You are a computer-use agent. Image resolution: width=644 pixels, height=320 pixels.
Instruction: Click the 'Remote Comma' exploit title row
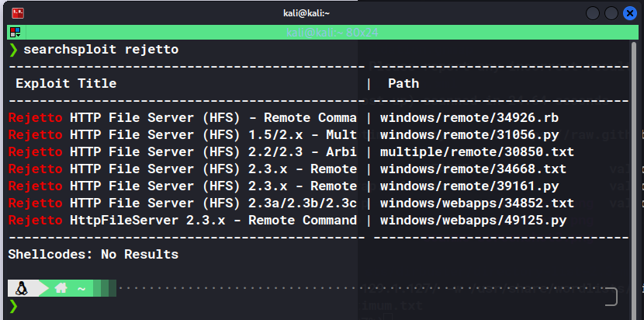click(183, 118)
